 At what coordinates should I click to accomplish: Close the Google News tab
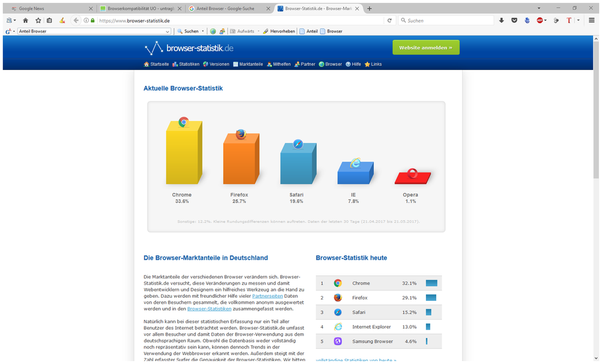(90, 8)
